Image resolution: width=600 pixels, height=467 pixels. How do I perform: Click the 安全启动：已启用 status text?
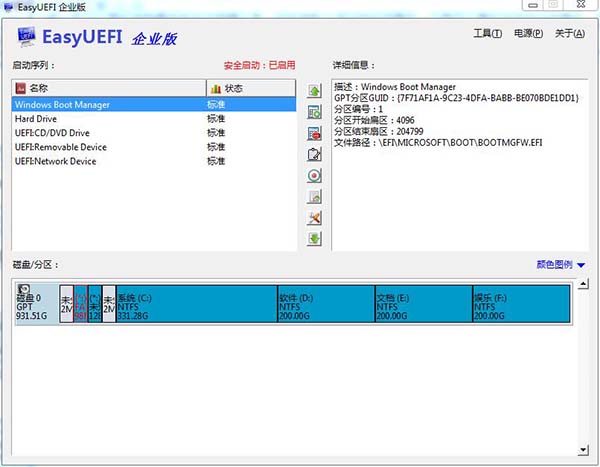point(259,65)
